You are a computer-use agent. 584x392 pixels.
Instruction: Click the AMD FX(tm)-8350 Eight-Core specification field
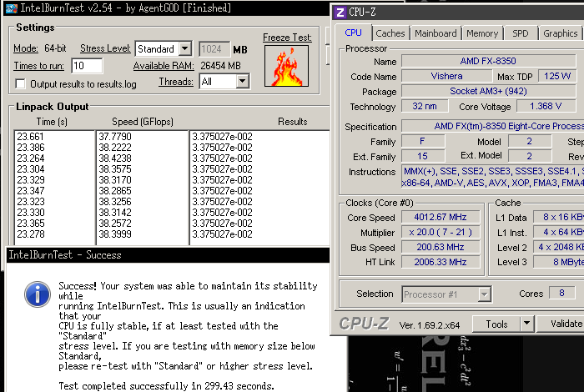(x=492, y=126)
